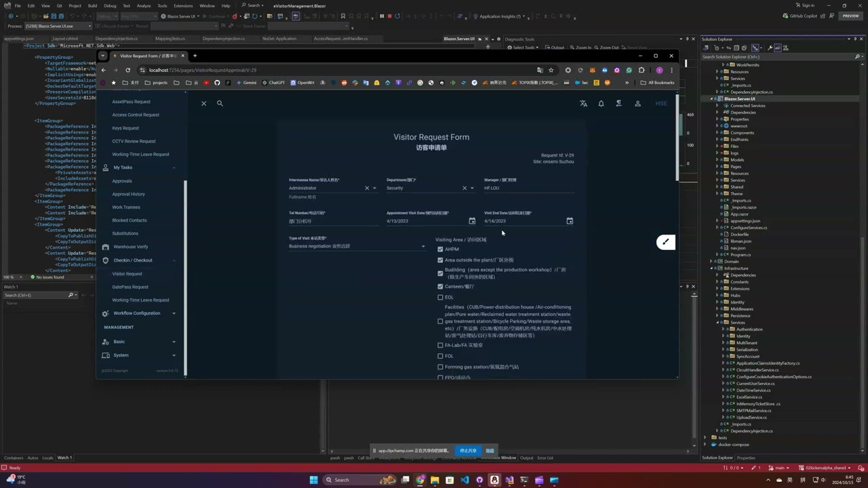The width and height of the screenshot is (868, 488).
Task: Open the Interviewee Name dropdown arrow
Action: click(374, 188)
